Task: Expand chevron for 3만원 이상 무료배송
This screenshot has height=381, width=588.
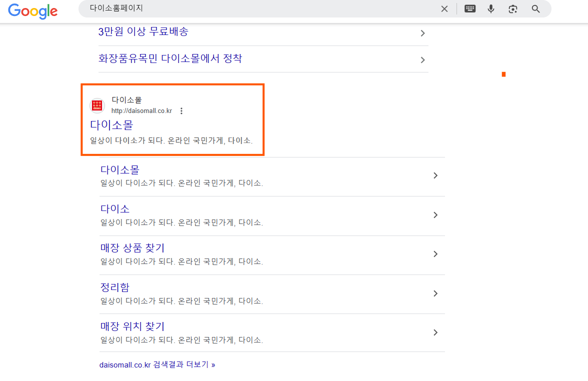Action: pos(422,33)
